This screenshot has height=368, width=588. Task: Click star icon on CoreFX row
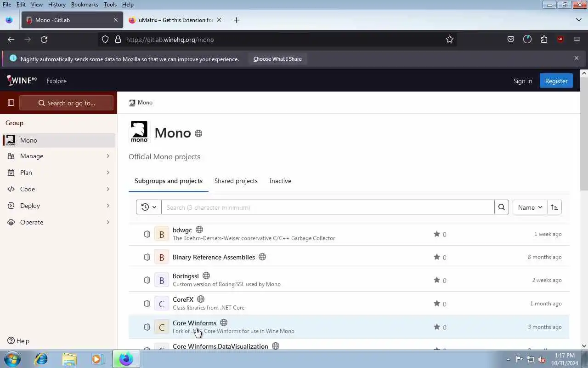pyautogui.click(x=436, y=303)
